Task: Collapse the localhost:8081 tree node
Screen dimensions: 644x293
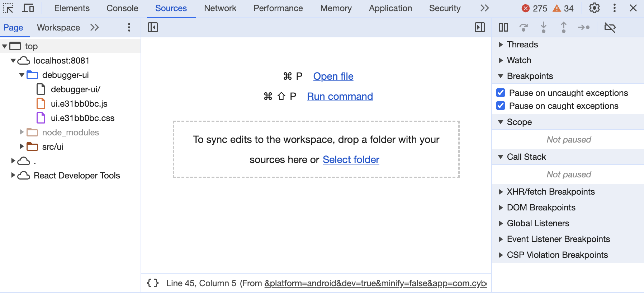Action: coord(13,60)
